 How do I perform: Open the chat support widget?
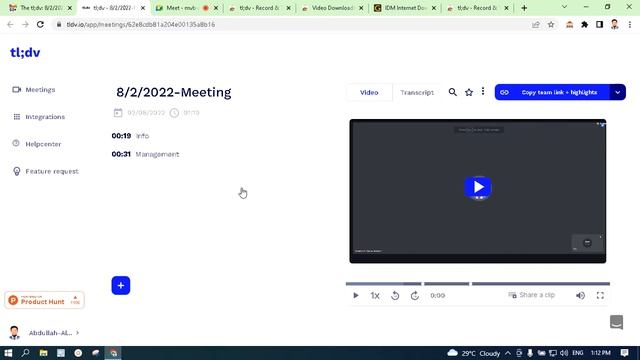pyautogui.click(x=616, y=322)
